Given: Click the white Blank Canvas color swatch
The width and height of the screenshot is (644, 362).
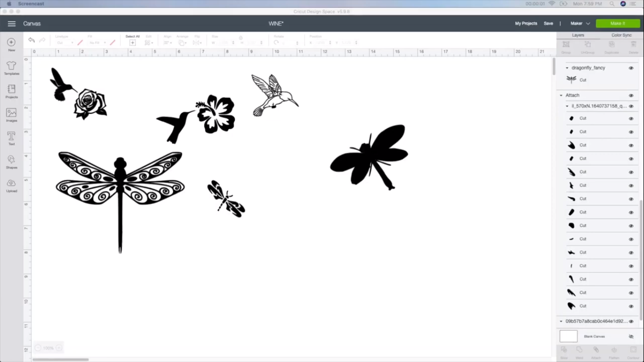Looking at the screenshot, I should 568,336.
